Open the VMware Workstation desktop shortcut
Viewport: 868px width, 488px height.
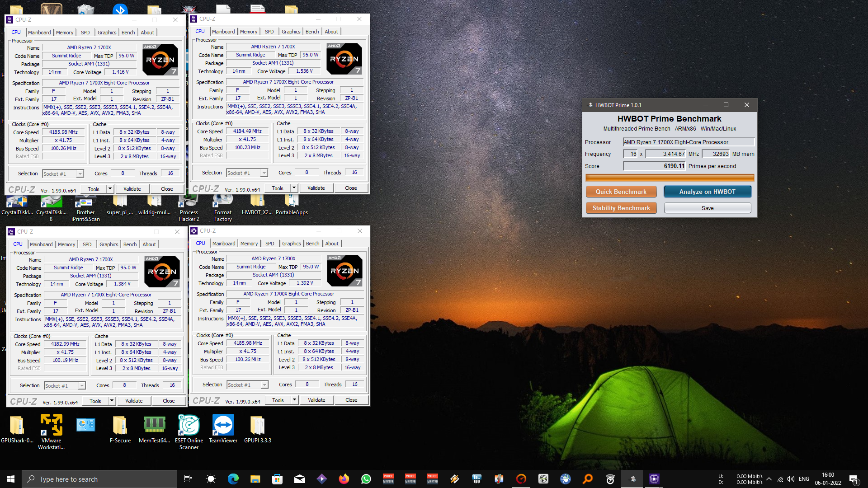pos(51,432)
